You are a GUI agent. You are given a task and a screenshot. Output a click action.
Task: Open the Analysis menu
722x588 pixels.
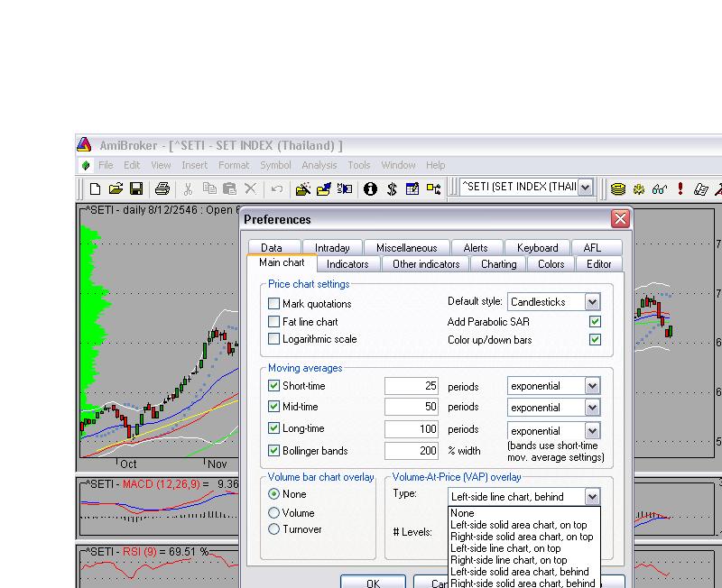pyautogui.click(x=319, y=165)
